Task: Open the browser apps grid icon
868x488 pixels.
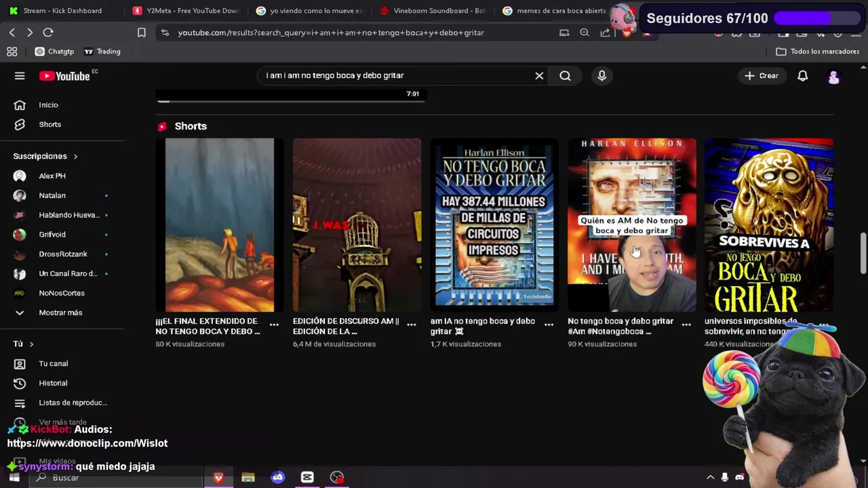Action: 12,52
